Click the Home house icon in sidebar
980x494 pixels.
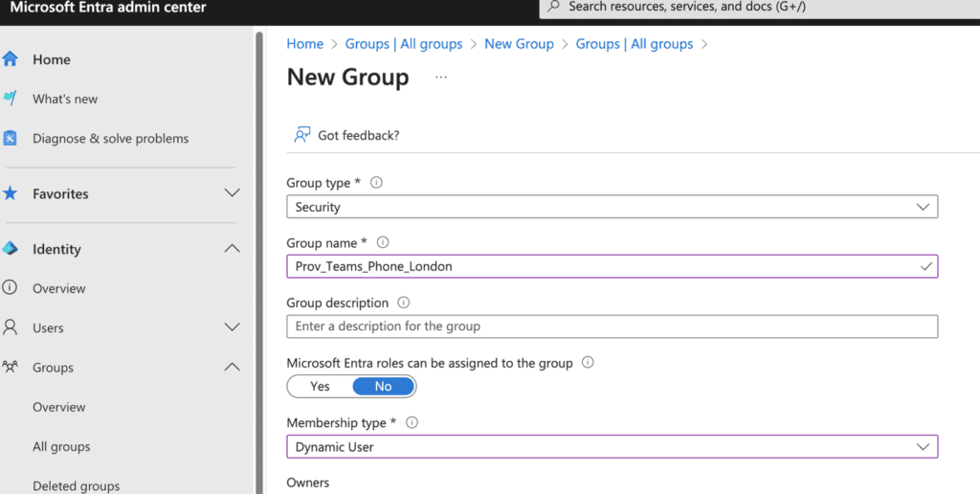pyautogui.click(x=10, y=59)
